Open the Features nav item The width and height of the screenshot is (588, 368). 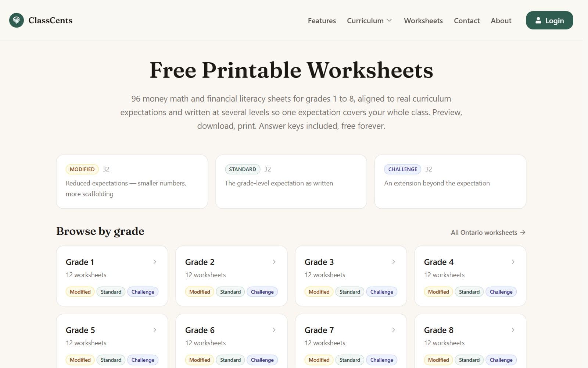(322, 21)
